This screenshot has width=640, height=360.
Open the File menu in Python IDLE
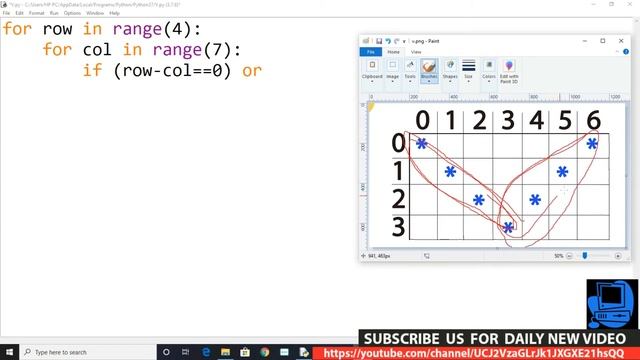[7, 13]
